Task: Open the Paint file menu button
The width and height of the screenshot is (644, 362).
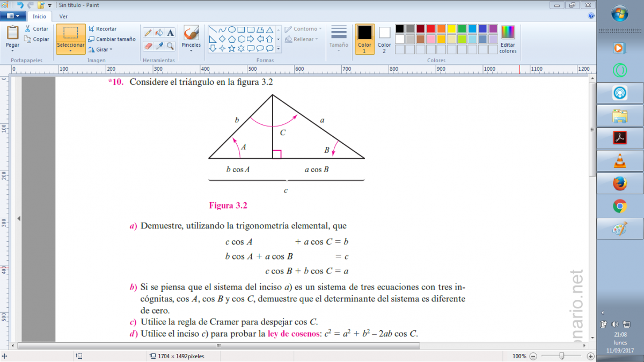Action: tap(13, 16)
